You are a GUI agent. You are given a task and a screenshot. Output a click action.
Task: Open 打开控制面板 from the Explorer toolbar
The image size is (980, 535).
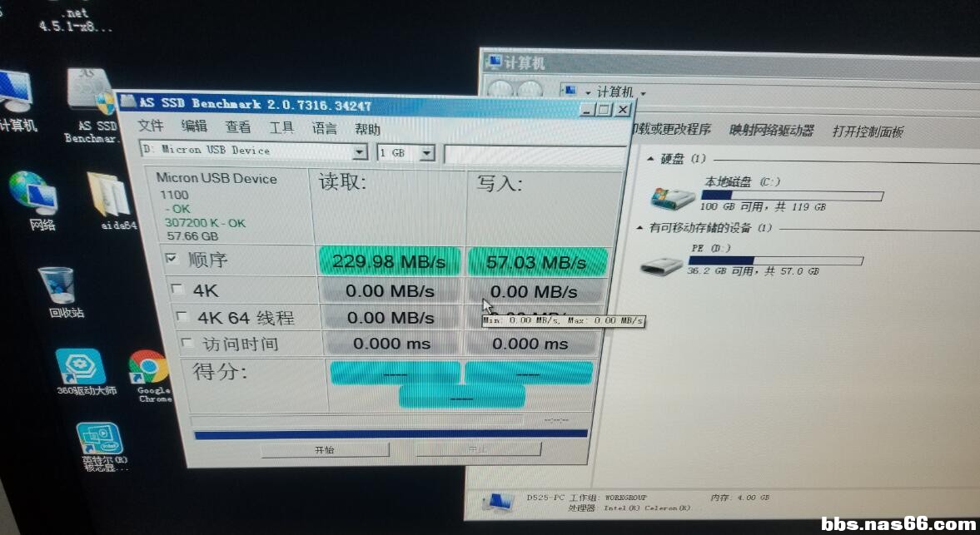coord(868,131)
